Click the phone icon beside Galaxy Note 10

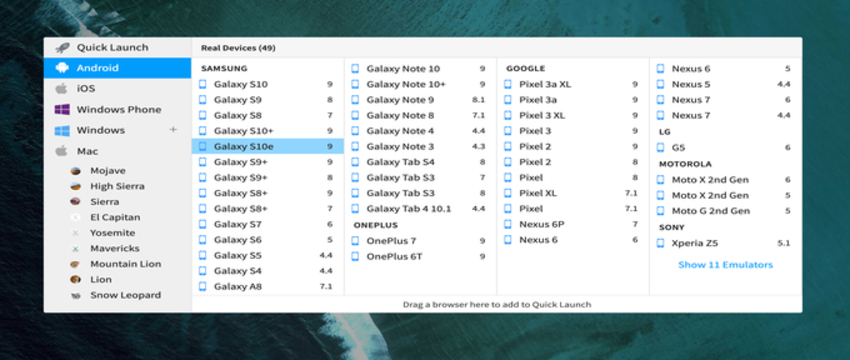point(355,69)
